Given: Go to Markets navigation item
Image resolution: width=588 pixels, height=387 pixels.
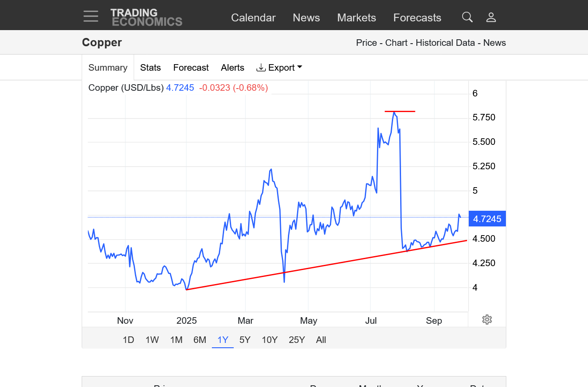Looking at the screenshot, I should coord(356,18).
